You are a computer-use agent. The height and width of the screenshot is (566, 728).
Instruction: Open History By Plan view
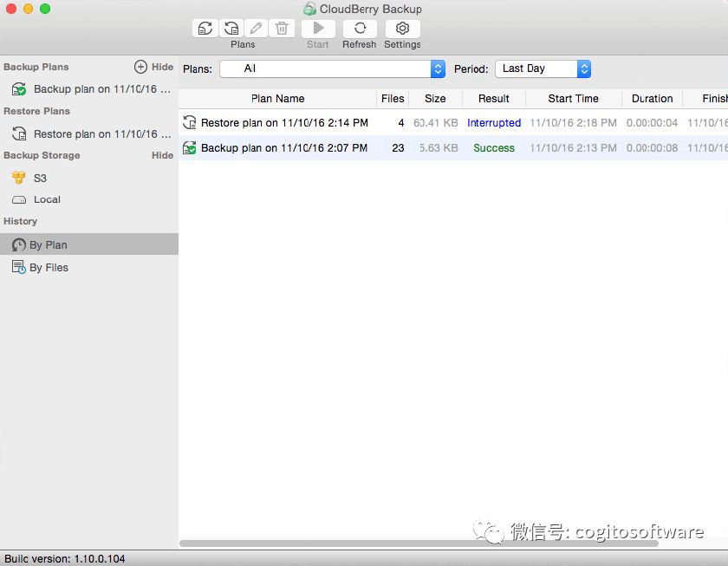coord(89,244)
